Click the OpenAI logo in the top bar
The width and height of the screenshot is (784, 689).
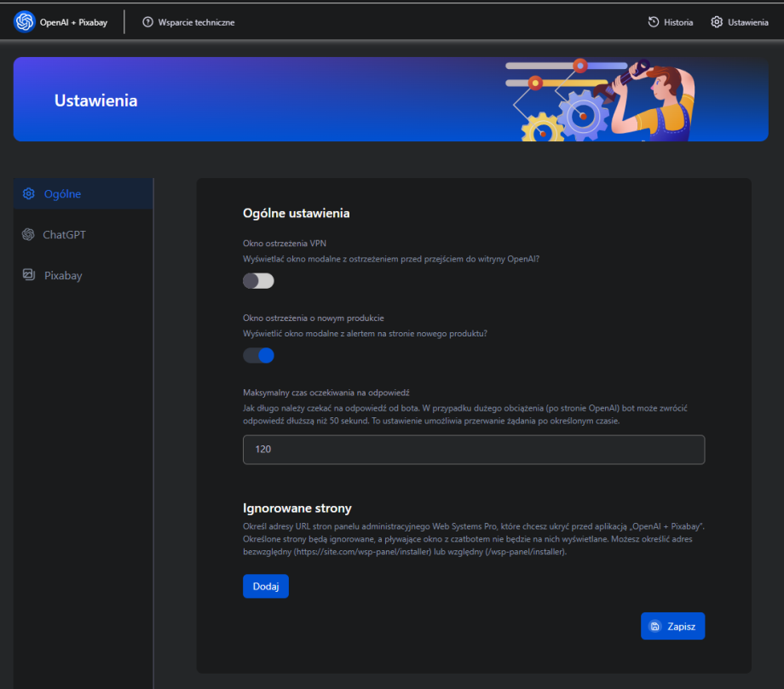pos(23,21)
